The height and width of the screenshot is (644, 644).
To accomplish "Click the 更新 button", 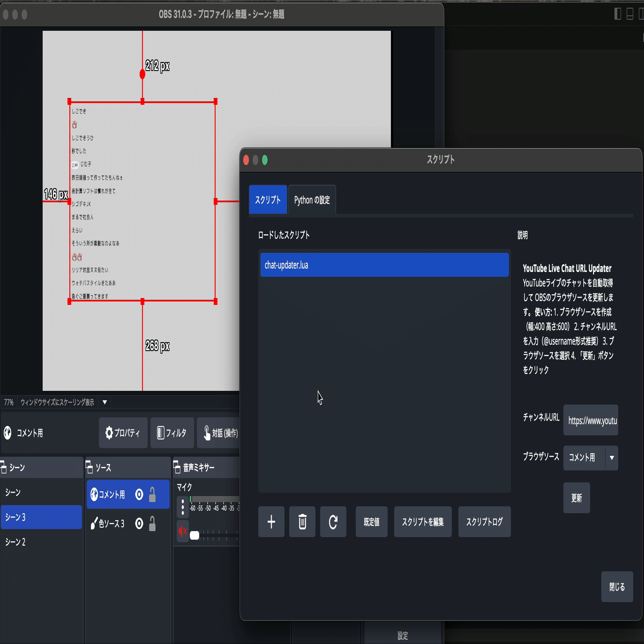I will [576, 498].
